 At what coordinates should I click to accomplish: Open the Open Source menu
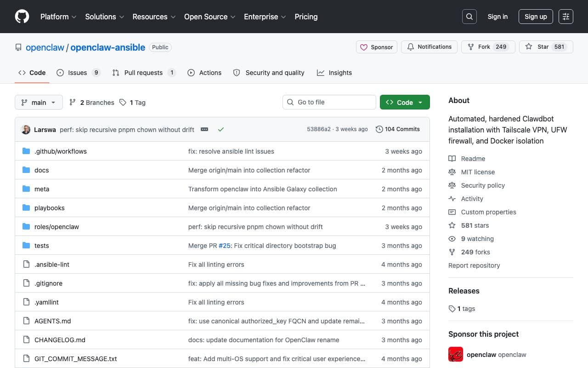(209, 17)
